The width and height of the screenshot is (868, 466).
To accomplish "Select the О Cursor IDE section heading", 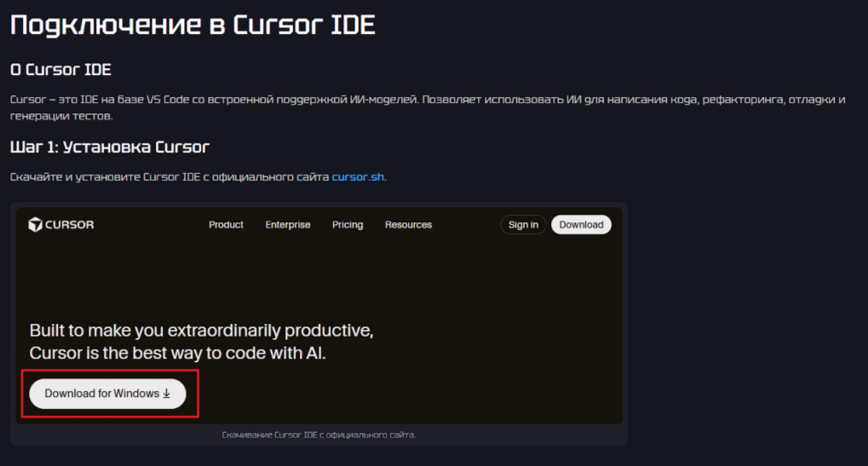I will 60,69.
